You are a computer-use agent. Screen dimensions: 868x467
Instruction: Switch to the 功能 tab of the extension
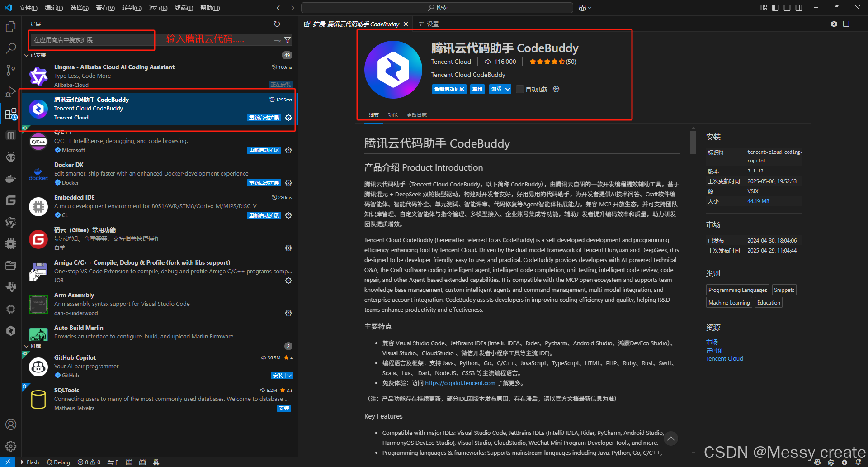(393, 115)
